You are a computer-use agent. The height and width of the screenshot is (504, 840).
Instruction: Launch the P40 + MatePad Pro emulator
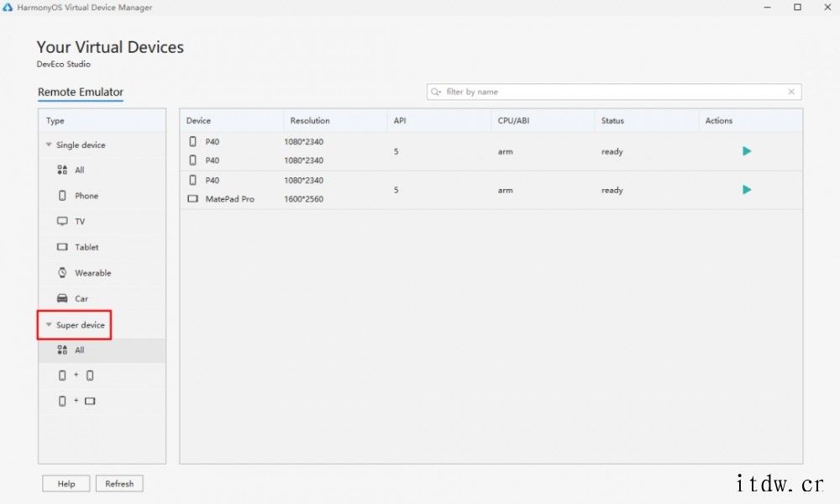[x=747, y=190]
